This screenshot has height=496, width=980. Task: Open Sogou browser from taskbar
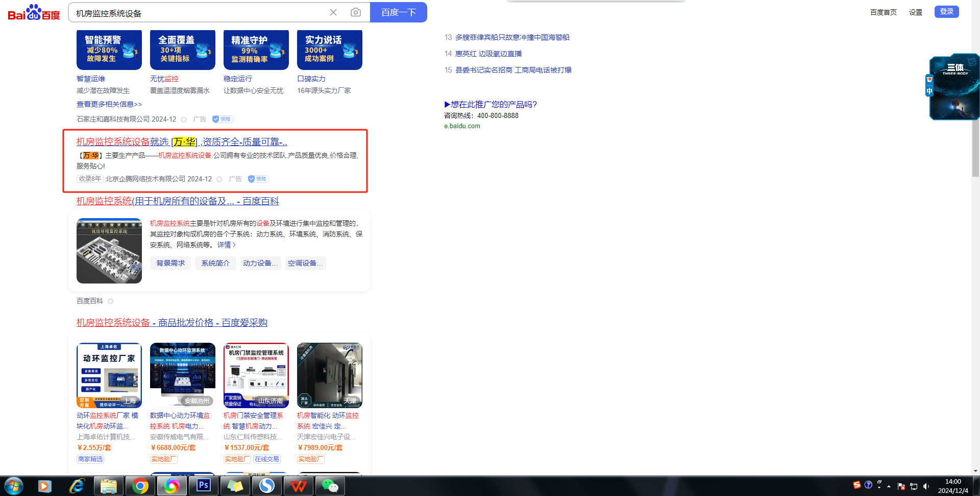[266, 486]
